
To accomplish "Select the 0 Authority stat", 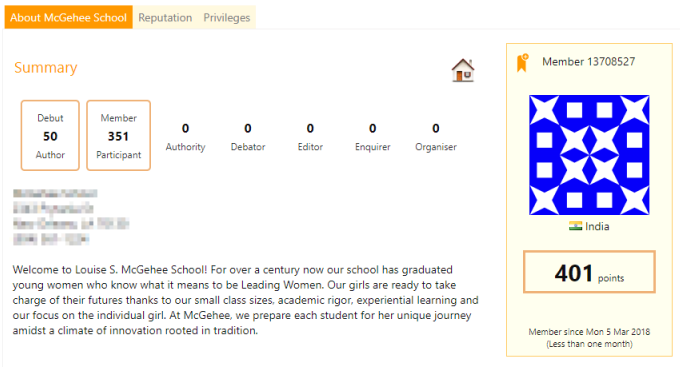I will pos(185,137).
